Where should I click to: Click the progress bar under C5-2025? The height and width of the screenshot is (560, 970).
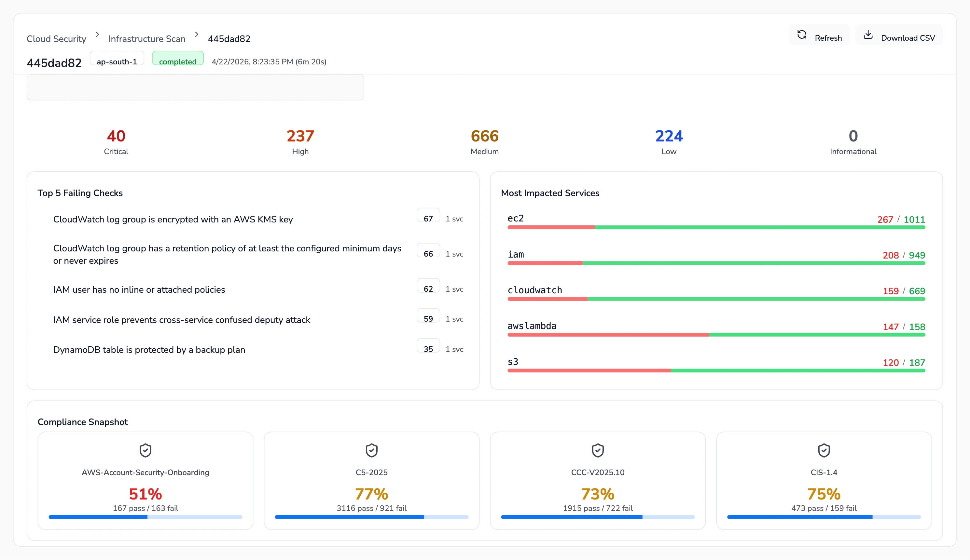pyautogui.click(x=371, y=517)
